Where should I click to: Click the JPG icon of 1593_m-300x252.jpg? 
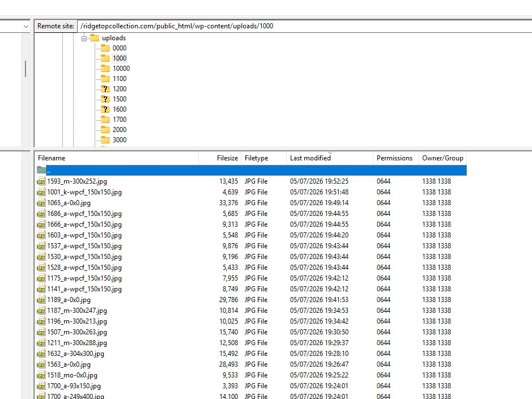[x=41, y=181]
